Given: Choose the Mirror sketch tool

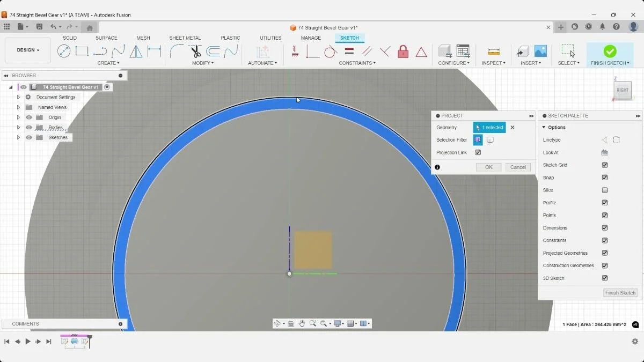Looking at the screenshot, I should [x=136, y=51].
